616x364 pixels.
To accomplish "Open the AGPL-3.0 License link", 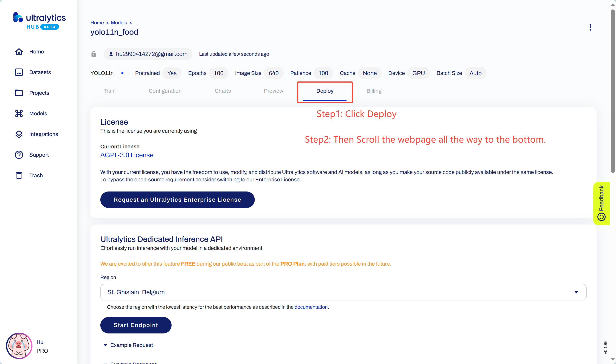I will (127, 155).
